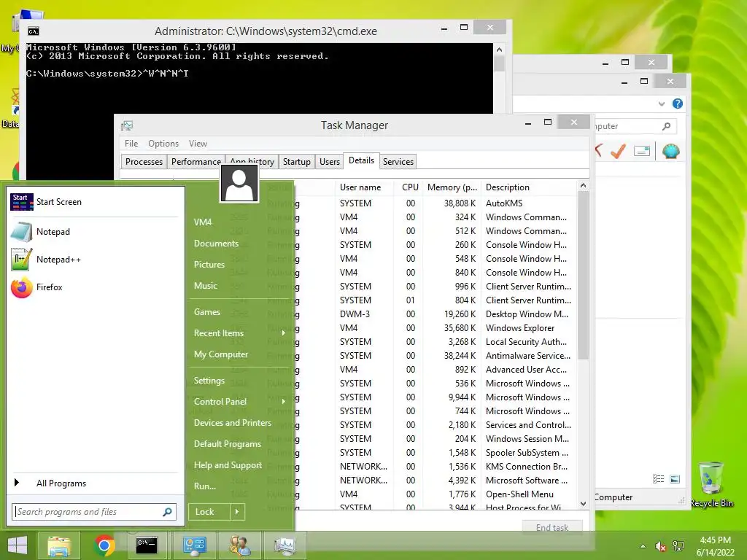Click cmd window scrollbar up arrow

[x=499, y=50]
